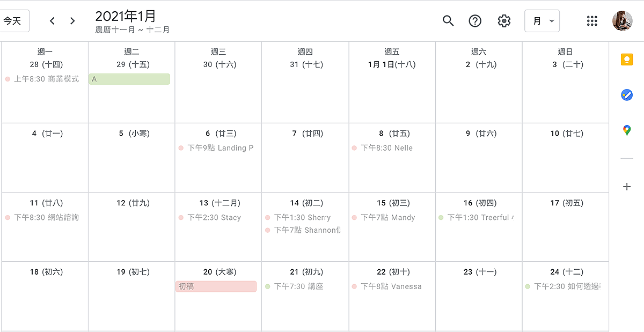Go to previous month arrow
Image resolution: width=644 pixels, height=332 pixels.
pos(52,21)
